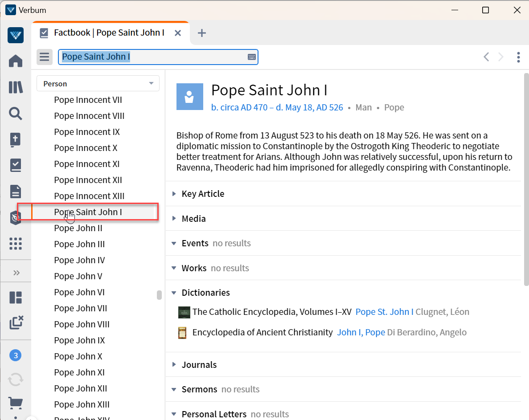
Task: Expand the Media section
Action: point(174,218)
